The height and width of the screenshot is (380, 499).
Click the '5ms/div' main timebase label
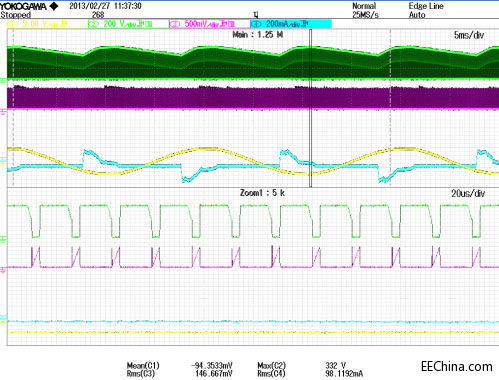[469, 35]
